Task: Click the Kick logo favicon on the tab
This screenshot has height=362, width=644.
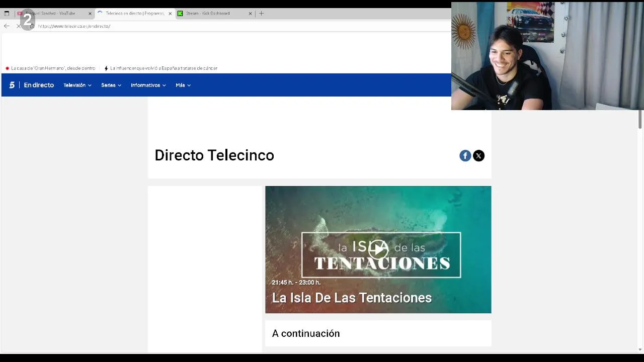Action: click(x=180, y=14)
